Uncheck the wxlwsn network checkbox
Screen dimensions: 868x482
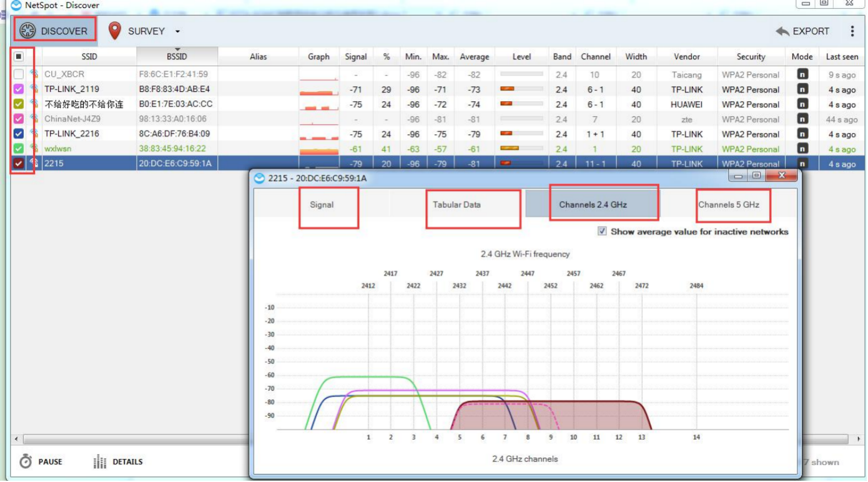click(19, 149)
